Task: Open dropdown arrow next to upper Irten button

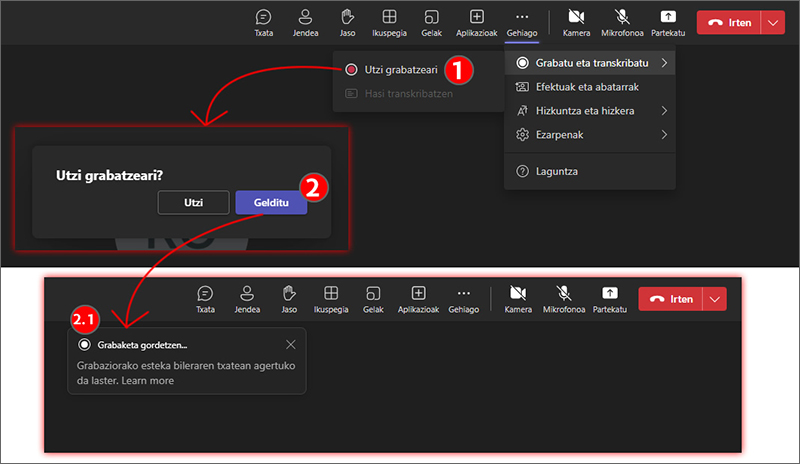Action: click(774, 21)
